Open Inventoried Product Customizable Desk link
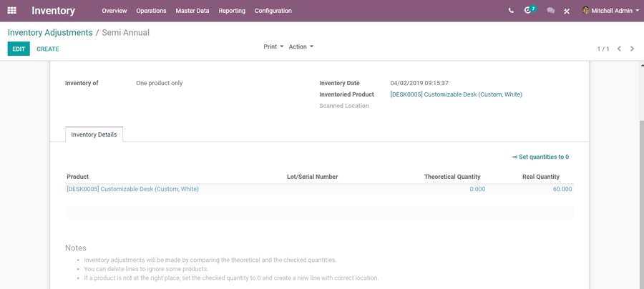The height and width of the screenshot is (289, 644). [x=456, y=94]
